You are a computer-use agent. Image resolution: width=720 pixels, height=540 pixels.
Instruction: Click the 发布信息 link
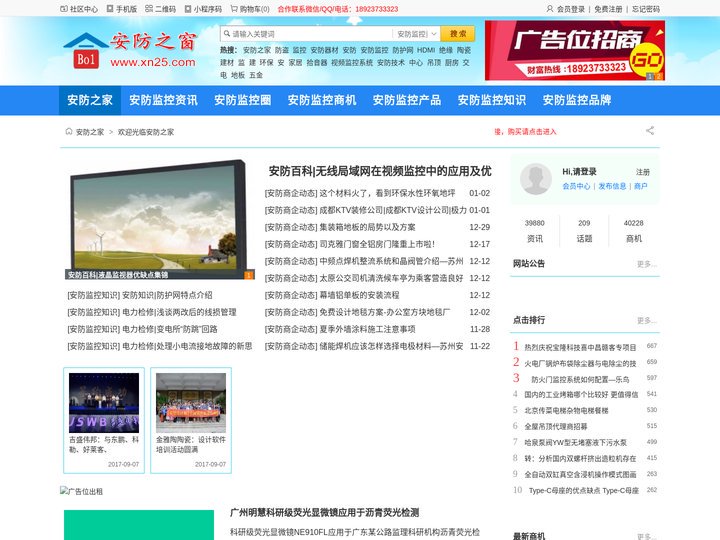(x=612, y=186)
